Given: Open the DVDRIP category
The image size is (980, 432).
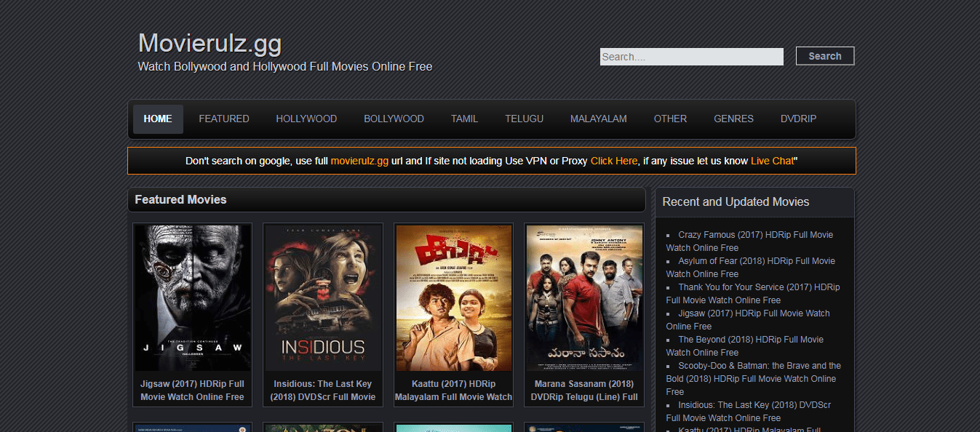Looking at the screenshot, I should [x=798, y=119].
